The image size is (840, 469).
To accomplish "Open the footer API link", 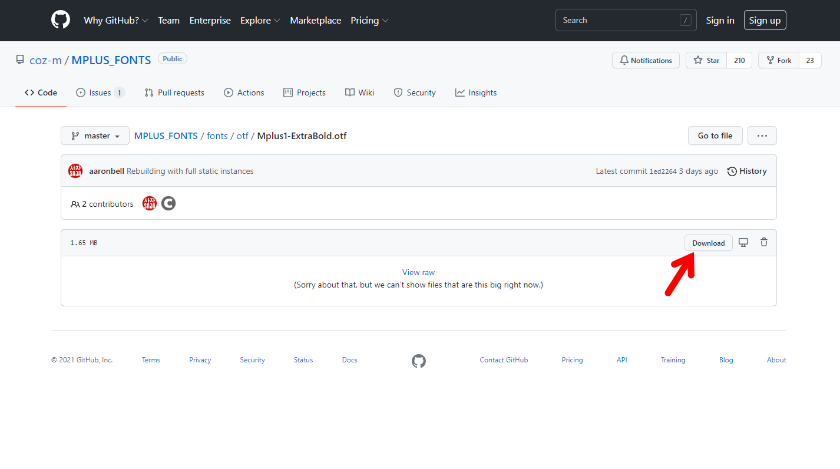I will point(621,360).
